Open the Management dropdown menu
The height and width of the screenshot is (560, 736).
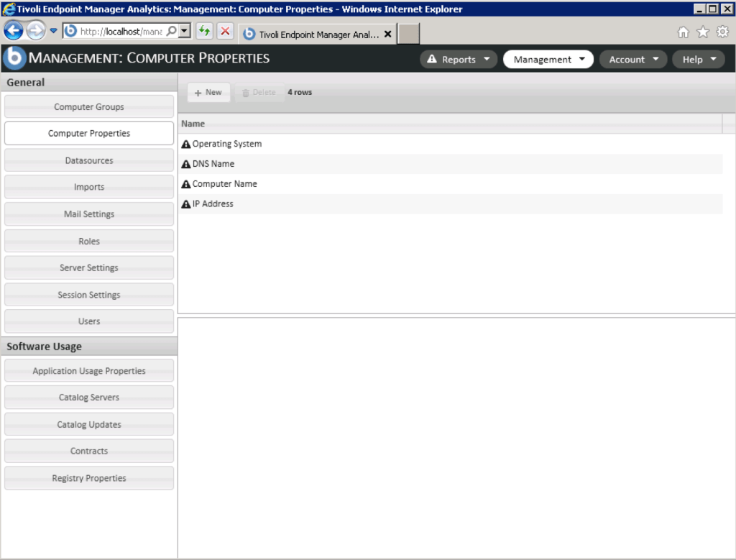pyautogui.click(x=548, y=60)
